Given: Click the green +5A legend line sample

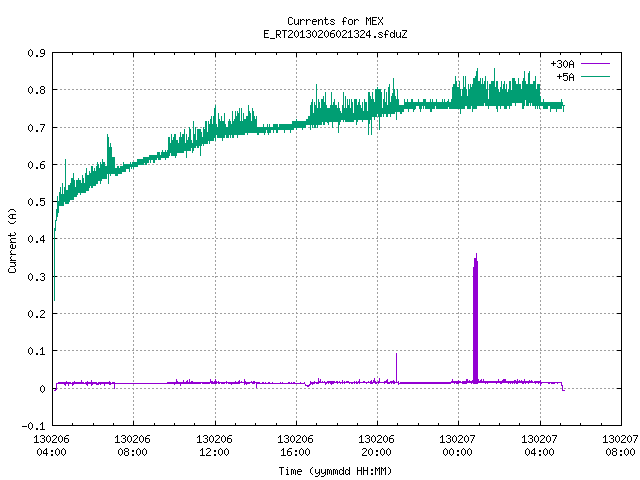Looking at the screenshot, I should pos(595,76).
